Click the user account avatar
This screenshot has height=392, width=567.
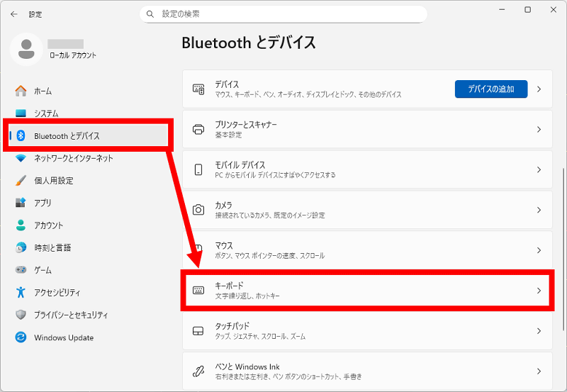tap(26, 48)
